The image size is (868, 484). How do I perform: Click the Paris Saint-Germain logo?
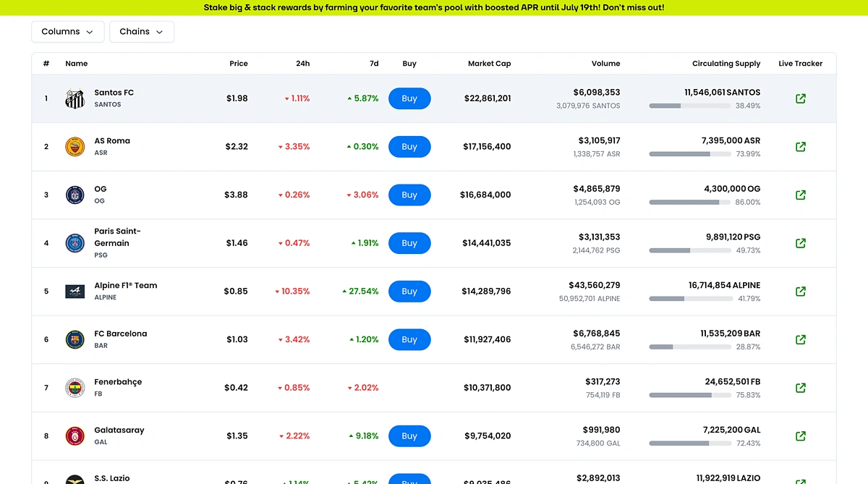tap(75, 243)
